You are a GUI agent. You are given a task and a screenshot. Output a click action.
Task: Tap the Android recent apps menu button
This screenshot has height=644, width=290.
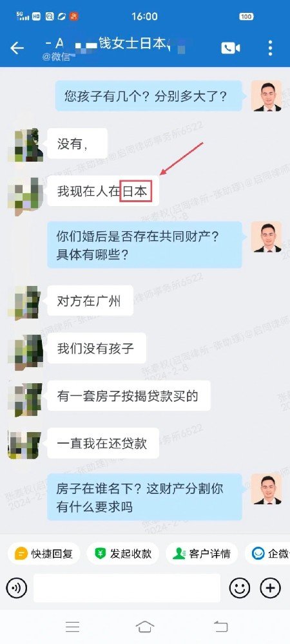point(73,627)
